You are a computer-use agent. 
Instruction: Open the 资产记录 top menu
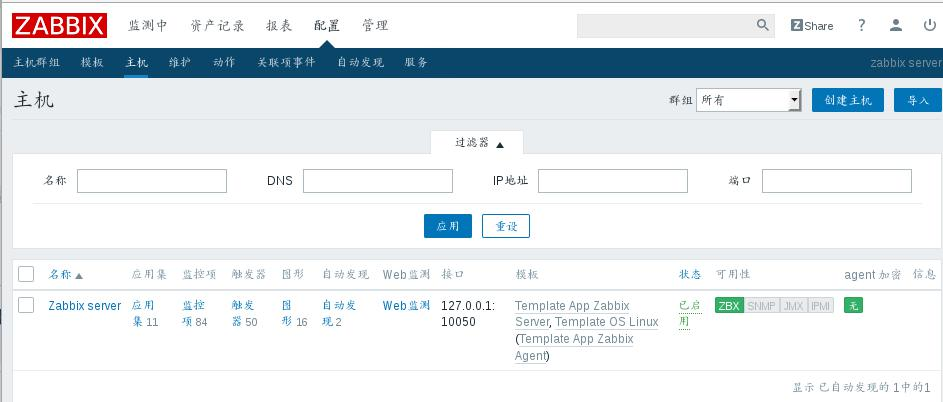217,25
